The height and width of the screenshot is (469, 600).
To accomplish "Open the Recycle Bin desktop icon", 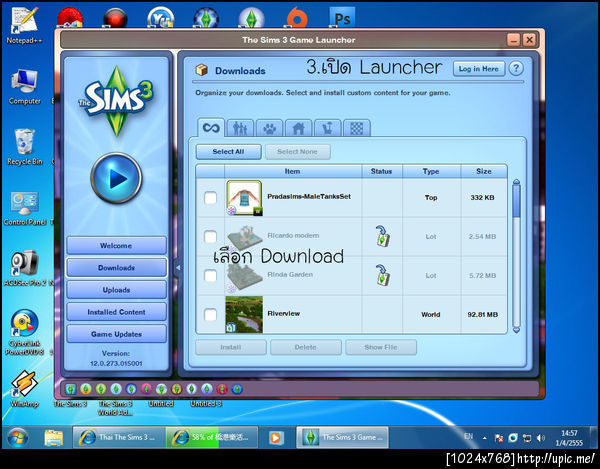I will coord(24,147).
